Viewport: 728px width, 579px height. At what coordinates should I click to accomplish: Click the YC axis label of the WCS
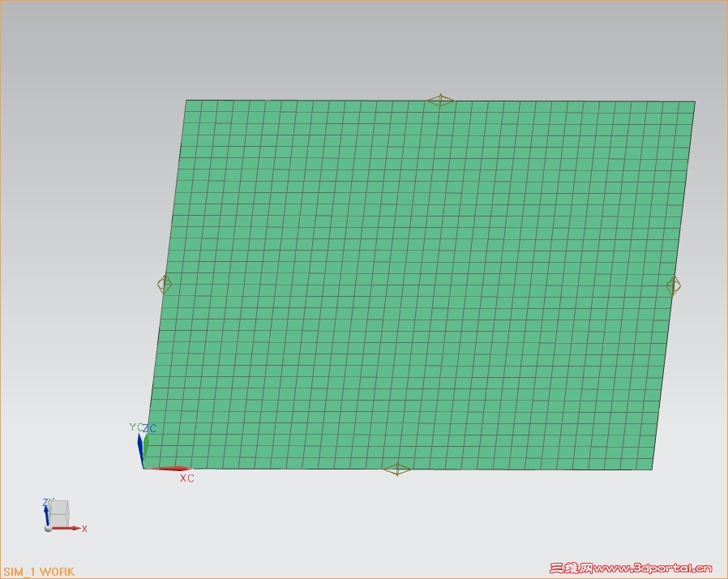[135, 427]
